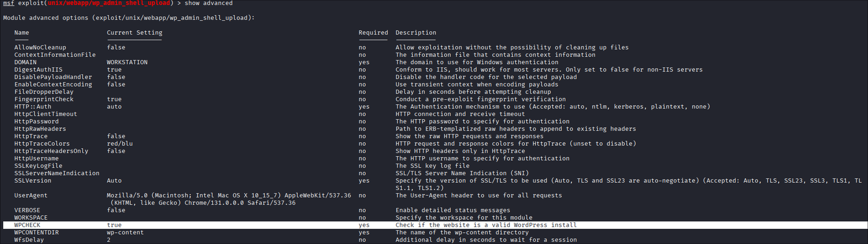The image size is (868, 244).
Task: Click the UserAgent option name
Action: click(31, 196)
